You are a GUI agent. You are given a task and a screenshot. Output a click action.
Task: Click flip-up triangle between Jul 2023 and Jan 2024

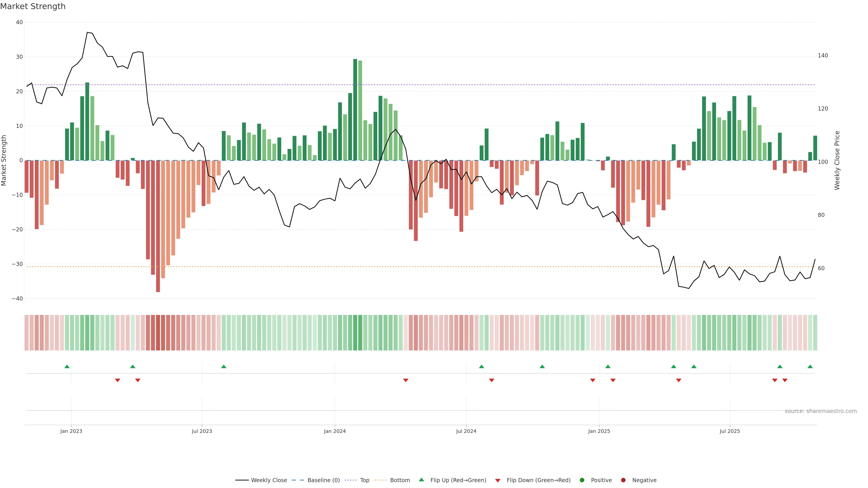click(x=224, y=366)
